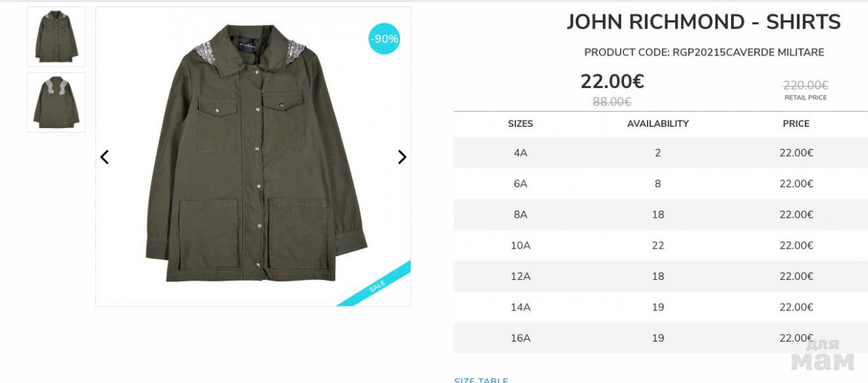868x383 pixels.
Task: Click the John Richmond - Shirts title
Action: (x=704, y=22)
